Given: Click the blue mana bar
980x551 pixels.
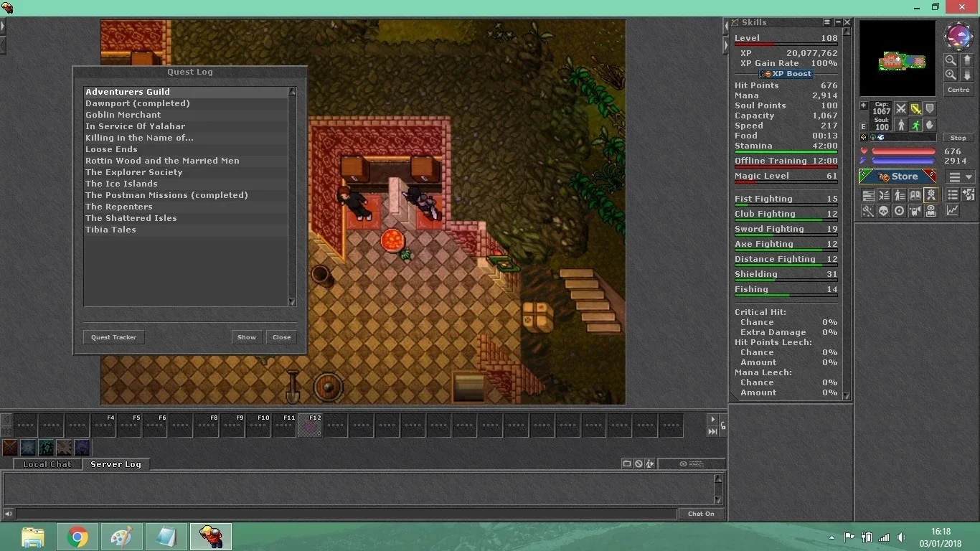Looking at the screenshot, I should pyautogui.click(x=904, y=161).
